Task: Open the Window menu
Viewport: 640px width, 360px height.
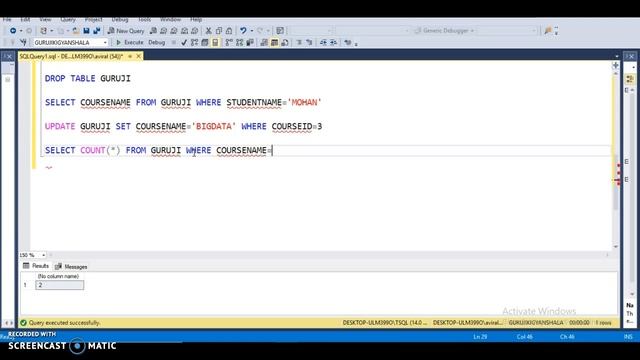Action: click(x=170, y=19)
